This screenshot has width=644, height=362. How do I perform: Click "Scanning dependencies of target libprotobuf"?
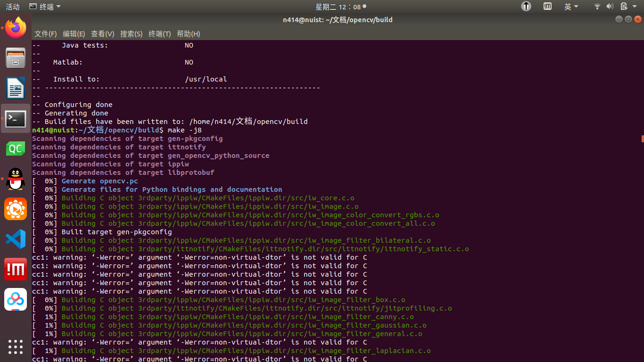pyautogui.click(x=123, y=173)
